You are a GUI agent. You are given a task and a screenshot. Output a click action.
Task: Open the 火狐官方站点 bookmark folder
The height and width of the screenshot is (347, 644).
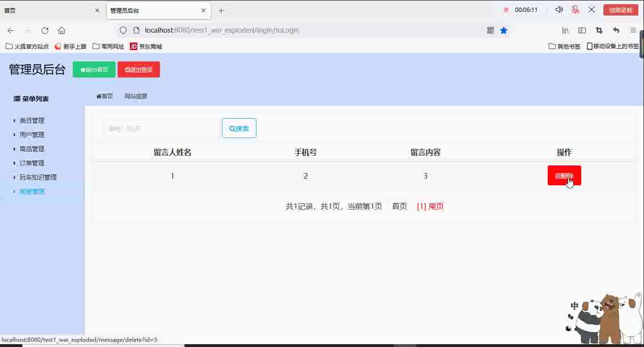pyautogui.click(x=27, y=46)
